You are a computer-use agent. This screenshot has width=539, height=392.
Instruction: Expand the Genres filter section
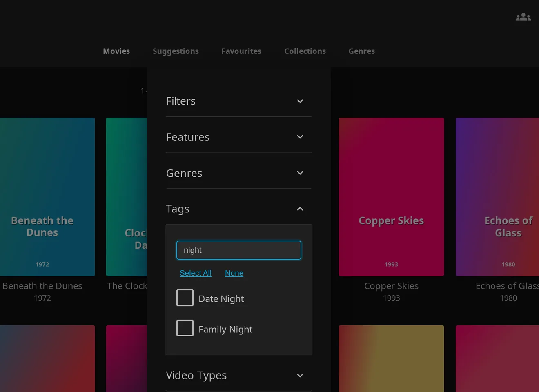[239, 173]
